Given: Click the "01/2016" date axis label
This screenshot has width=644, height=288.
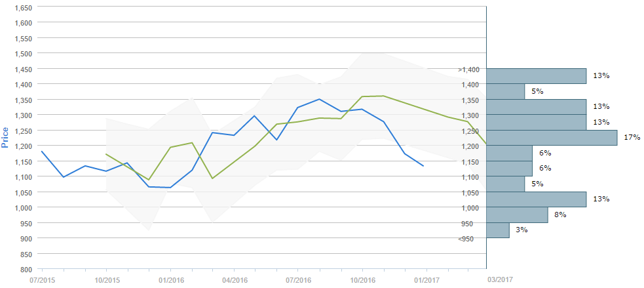Looking at the screenshot, I should pyautogui.click(x=170, y=279).
